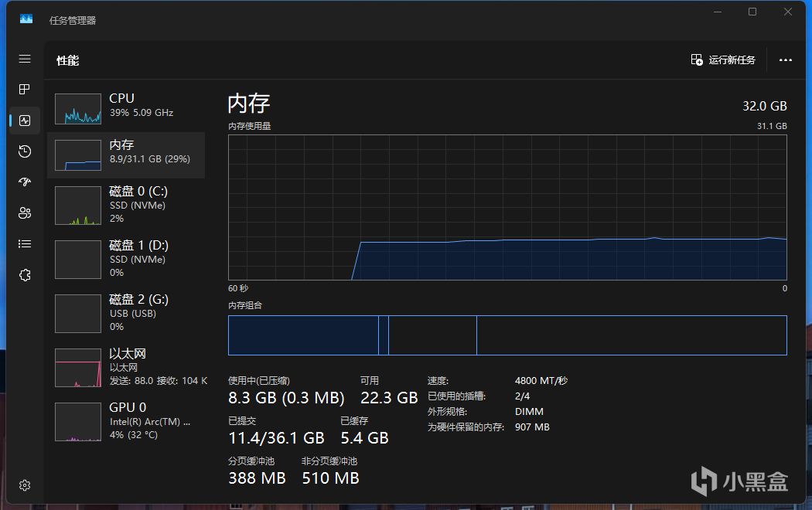Select the 内存 memory entry
The width and height of the screenshot is (812, 510).
click(x=126, y=155)
